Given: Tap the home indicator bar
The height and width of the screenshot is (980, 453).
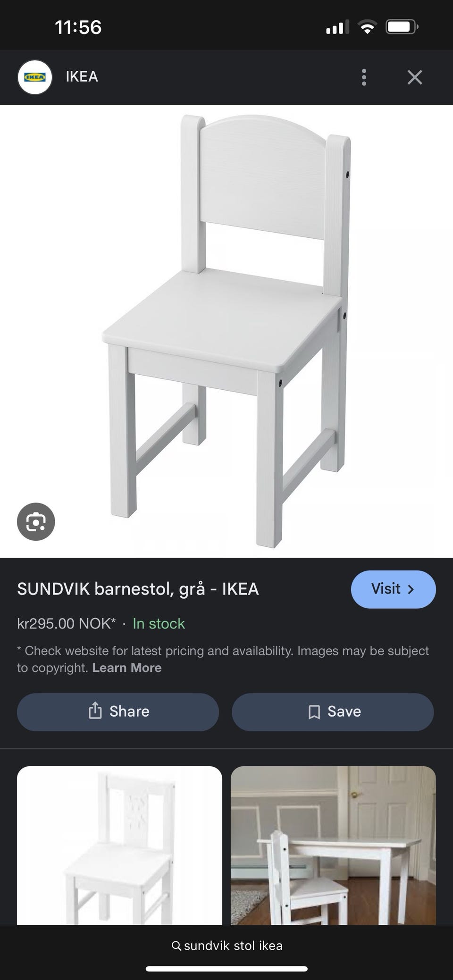Looking at the screenshot, I should 226,969.
